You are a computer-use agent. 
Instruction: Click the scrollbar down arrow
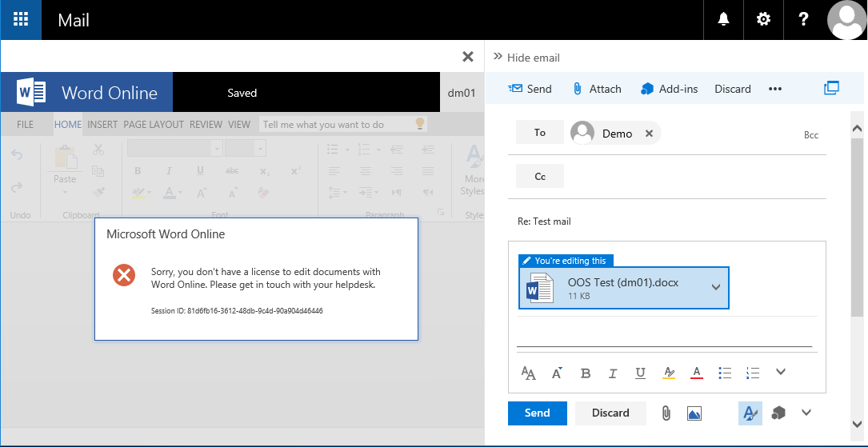pos(858,425)
